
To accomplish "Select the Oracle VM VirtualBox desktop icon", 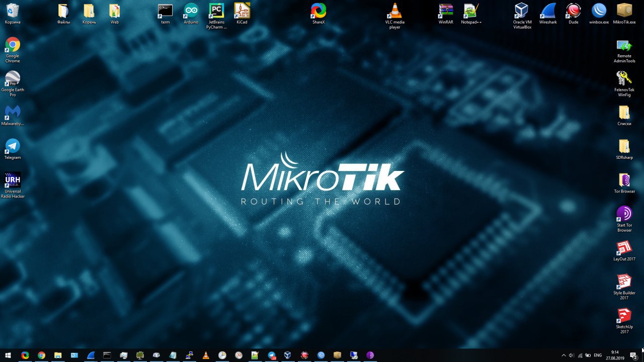I will click(x=522, y=16).
